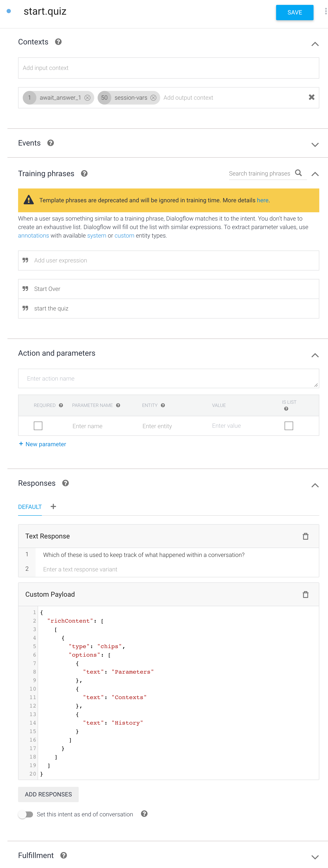Toggle set this intent as end of conversation

click(x=26, y=814)
